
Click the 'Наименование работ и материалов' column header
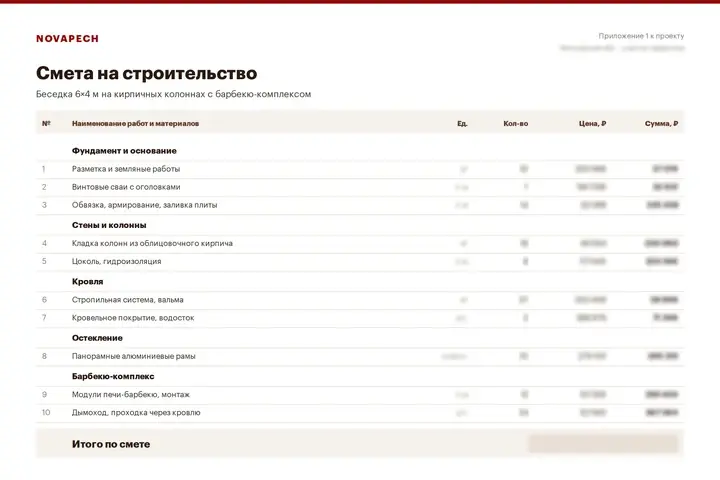coord(135,124)
